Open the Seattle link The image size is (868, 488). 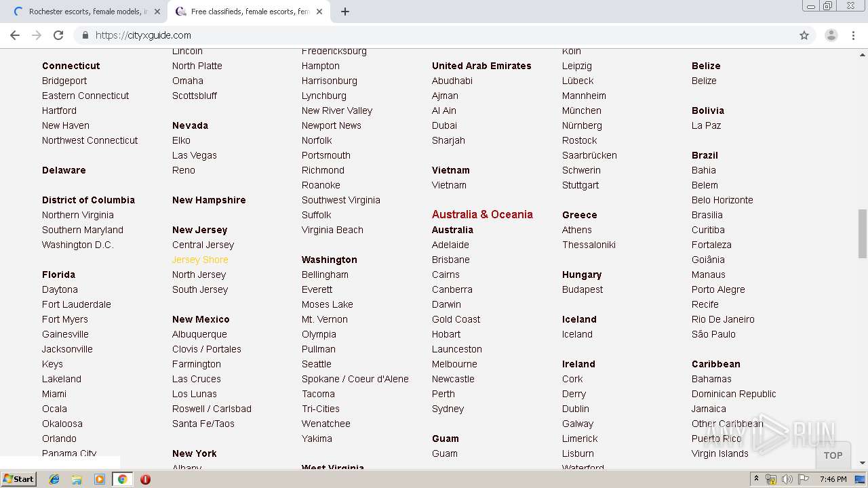pyautogui.click(x=317, y=364)
